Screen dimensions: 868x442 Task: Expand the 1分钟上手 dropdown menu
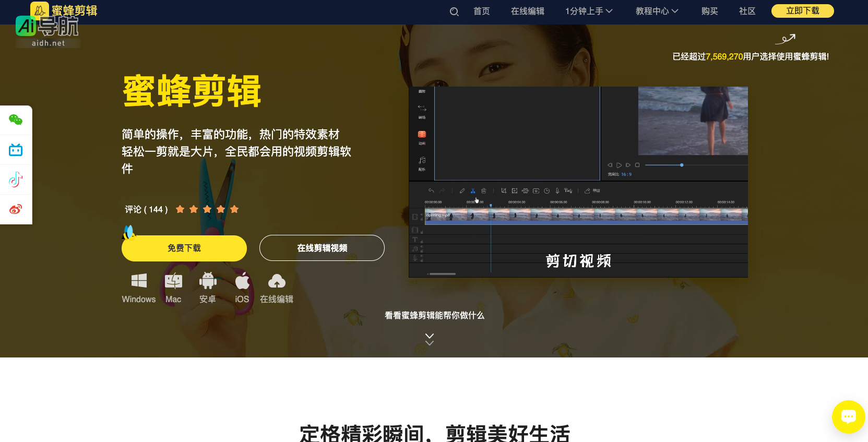click(x=589, y=11)
